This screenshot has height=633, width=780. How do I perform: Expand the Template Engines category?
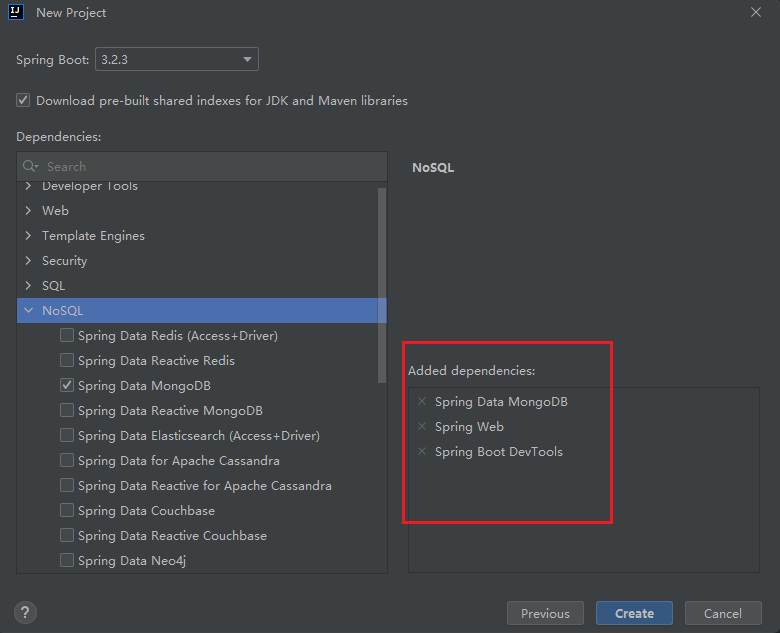tap(28, 235)
